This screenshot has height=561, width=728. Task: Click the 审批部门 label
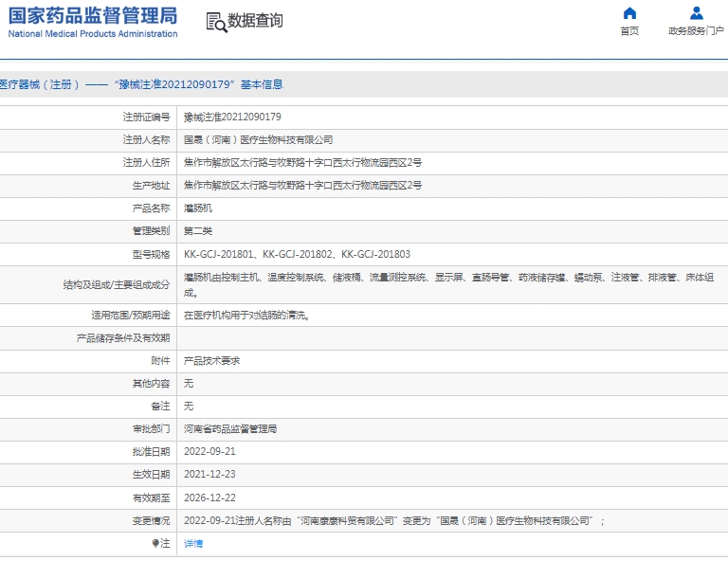(x=151, y=428)
